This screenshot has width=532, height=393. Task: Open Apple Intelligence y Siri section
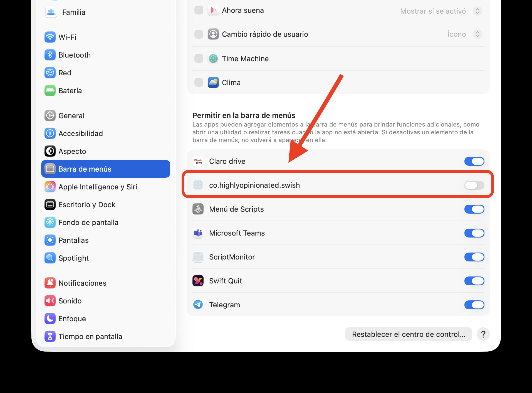[x=106, y=187]
